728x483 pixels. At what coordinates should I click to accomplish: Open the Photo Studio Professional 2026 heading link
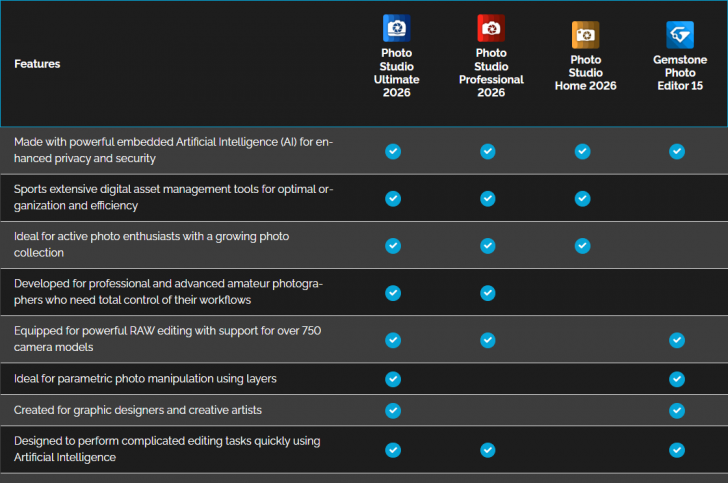491,72
